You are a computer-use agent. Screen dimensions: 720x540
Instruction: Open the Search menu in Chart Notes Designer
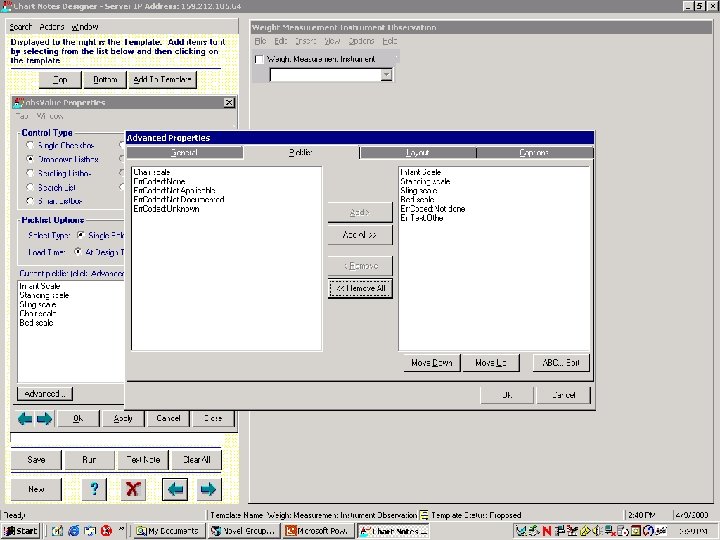pos(20,27)
